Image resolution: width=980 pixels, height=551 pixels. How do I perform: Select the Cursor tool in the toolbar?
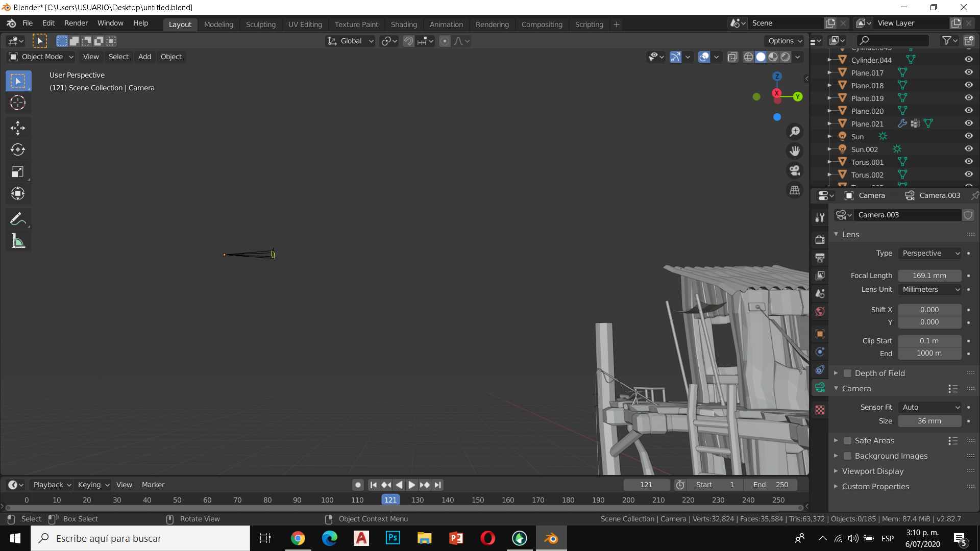[18, 103]
